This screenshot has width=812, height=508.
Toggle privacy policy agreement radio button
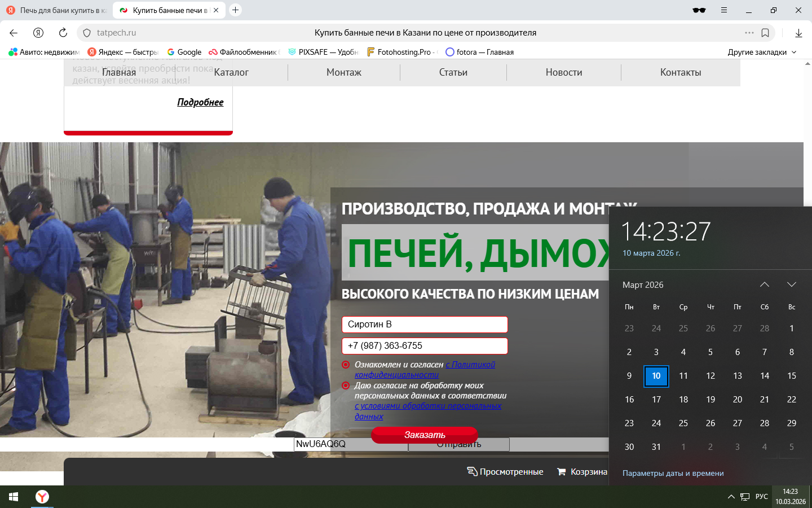coord(346,365)
